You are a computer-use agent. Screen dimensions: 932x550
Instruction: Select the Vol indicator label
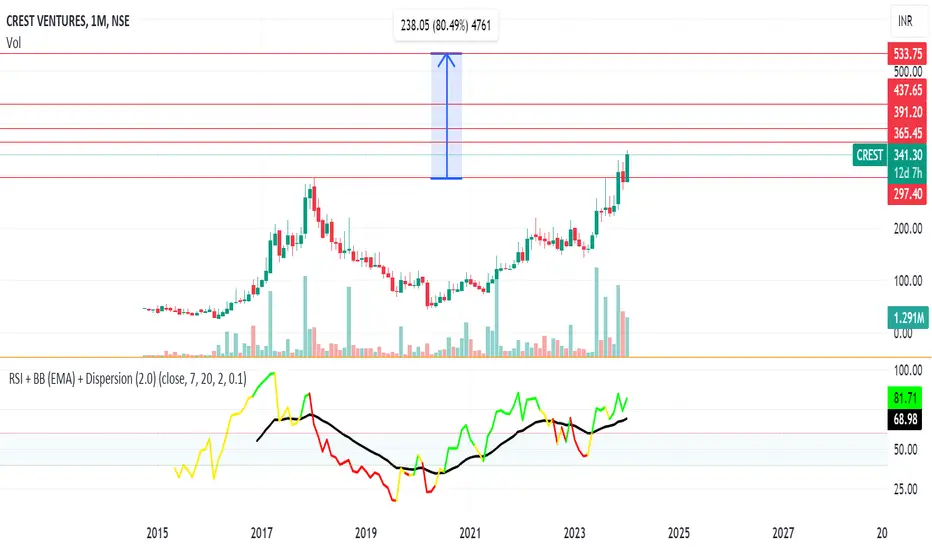(x=14, y=43)
